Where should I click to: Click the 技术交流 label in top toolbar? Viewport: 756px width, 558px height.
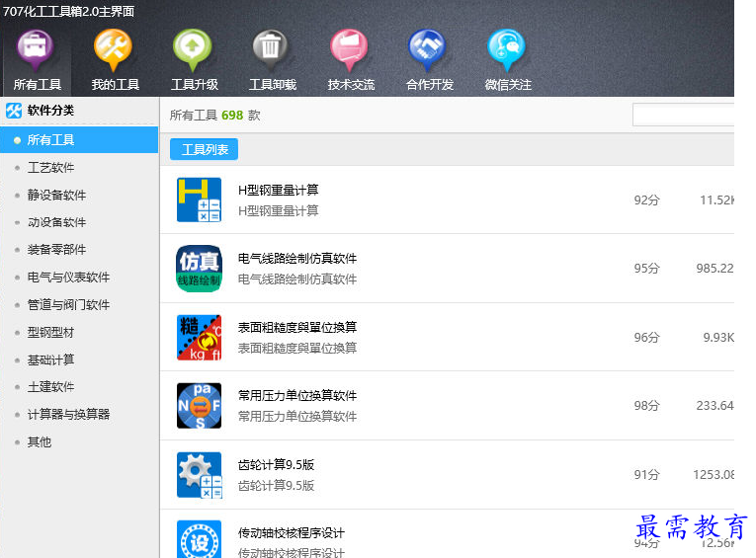click(351, 85)
